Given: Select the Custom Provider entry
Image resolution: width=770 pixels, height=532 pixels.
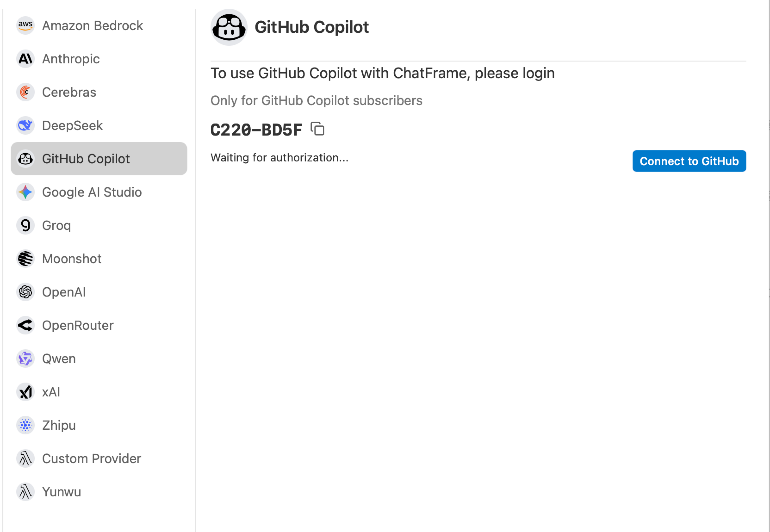Looking at the screenshot, I should point(91,459).
